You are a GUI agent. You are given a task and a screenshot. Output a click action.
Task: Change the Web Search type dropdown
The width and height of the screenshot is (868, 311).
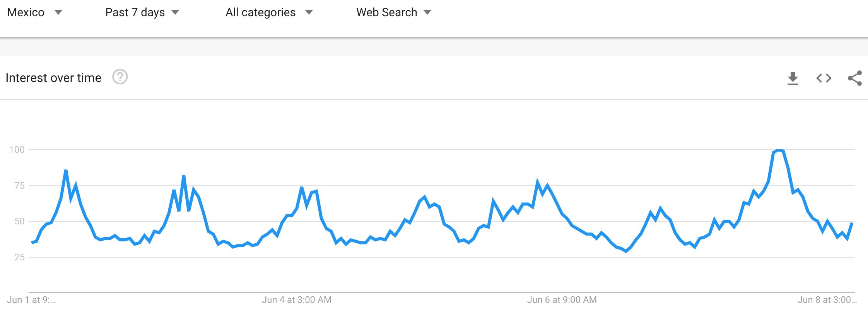(394, 12)
